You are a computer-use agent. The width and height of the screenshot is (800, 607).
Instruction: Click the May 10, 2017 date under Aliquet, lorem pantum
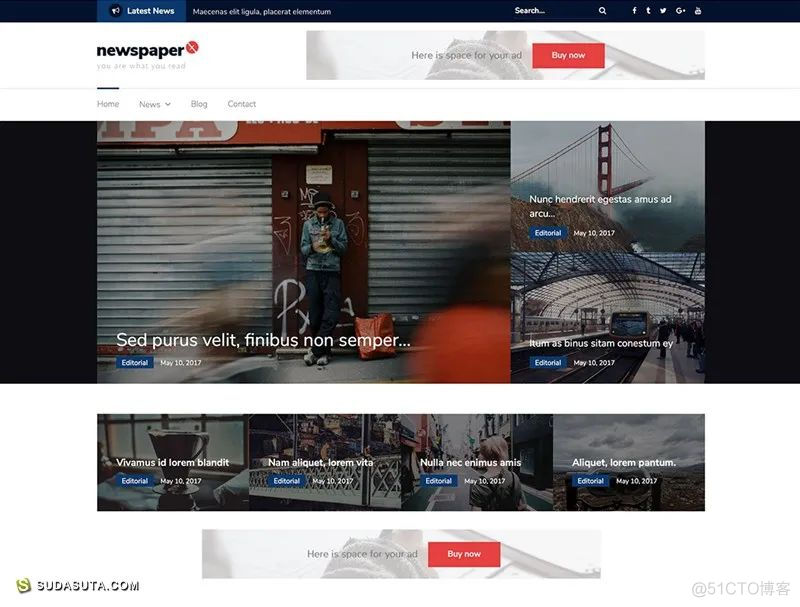click(637, 481)
